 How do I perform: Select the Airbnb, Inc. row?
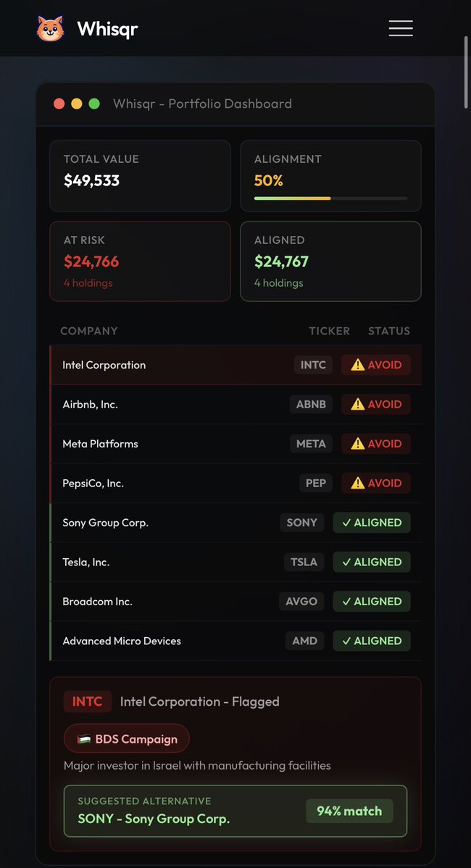236,404
